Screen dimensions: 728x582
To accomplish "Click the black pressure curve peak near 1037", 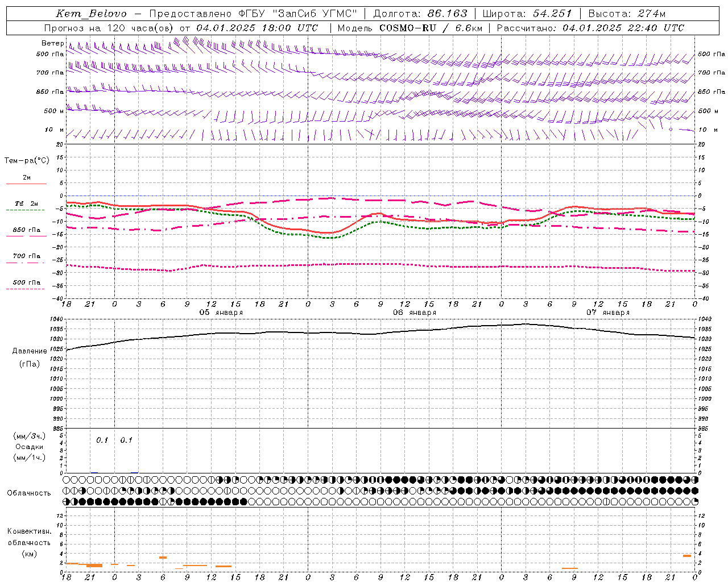I will [x=526, y=324].
